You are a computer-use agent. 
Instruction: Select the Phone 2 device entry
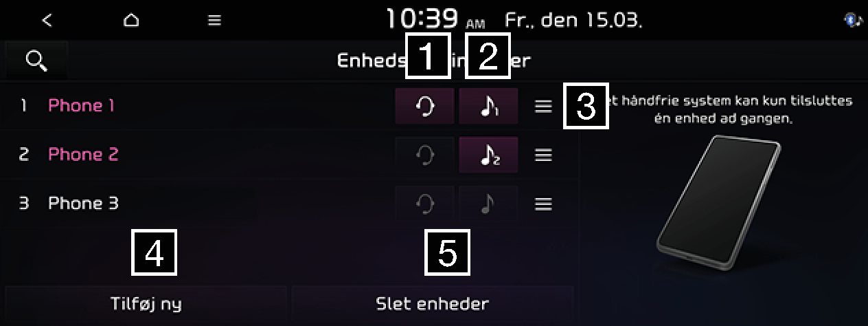[x=83, y=155]
